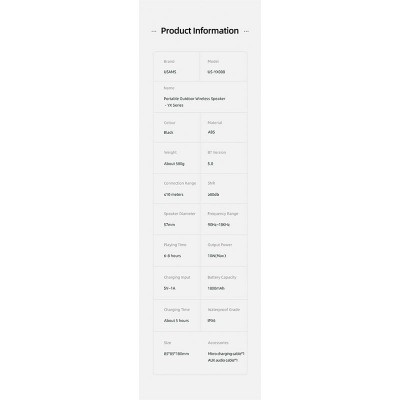This screenshot has height=400, width=400.
Task: Select the BT Version cell
Action: pos(224,158)
